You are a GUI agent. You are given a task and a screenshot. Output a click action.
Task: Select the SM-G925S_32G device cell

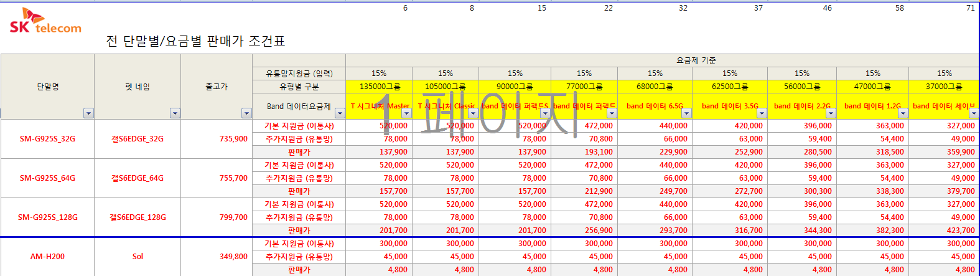click(47, 139)
